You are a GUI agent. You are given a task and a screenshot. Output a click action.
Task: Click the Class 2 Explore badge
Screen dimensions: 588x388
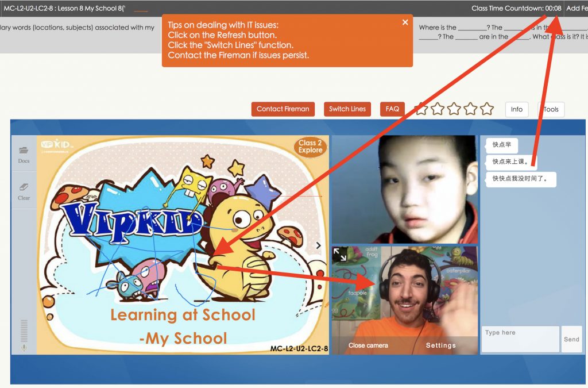(x=311, y=147)
